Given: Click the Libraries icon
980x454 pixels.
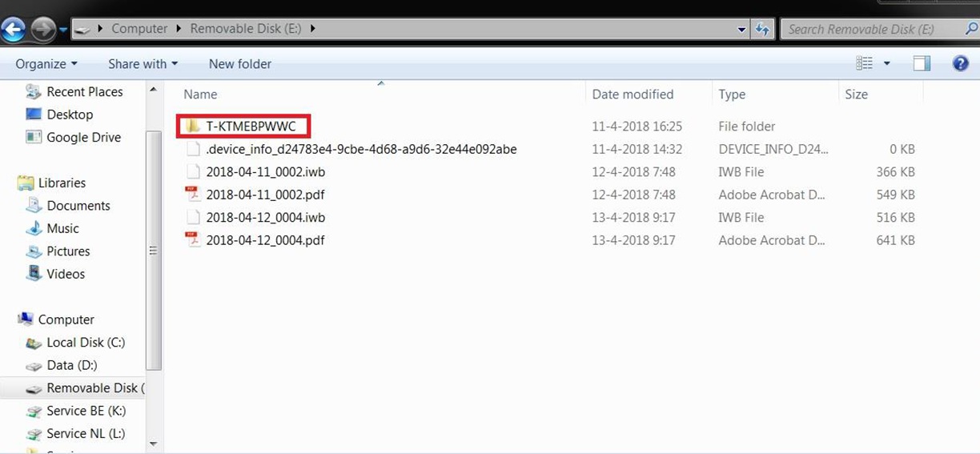Looking at the screenshot, I should click(26, 183).
